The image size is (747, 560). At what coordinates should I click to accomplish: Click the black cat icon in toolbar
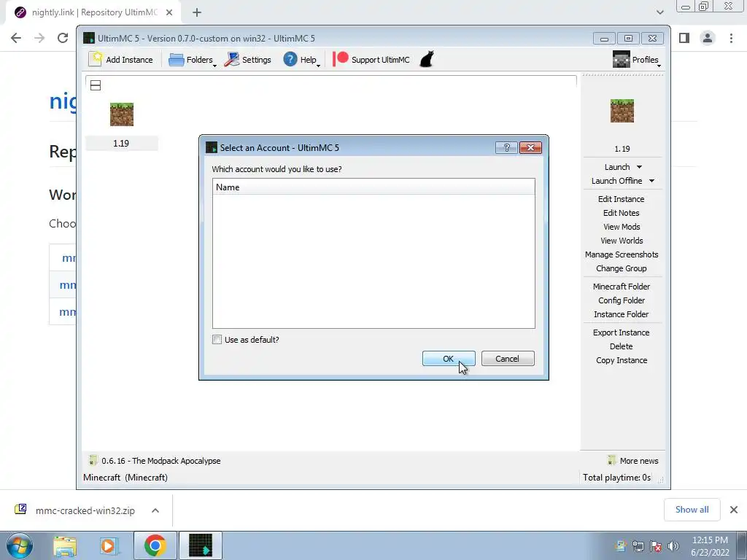pyautogui.click(x=427, y=60)
